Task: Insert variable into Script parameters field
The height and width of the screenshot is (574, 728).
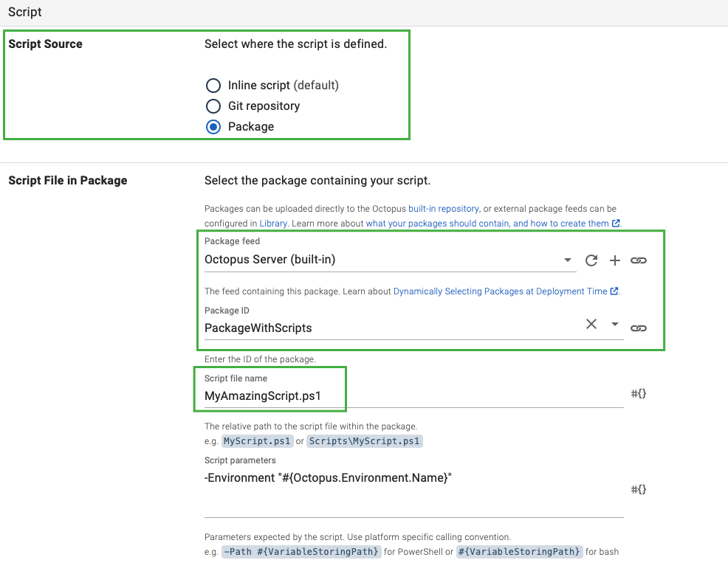Action: 639,489
